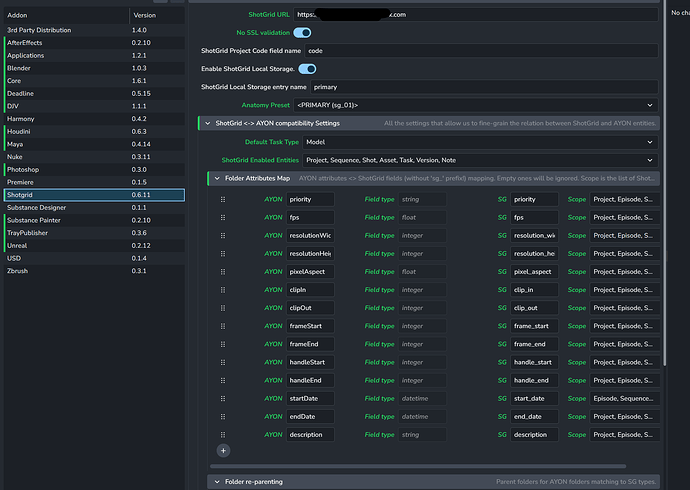Disable the ShotGrid Local Storage switch
Viewport: 690px width, 490px height.
click(x=307, y=68)
